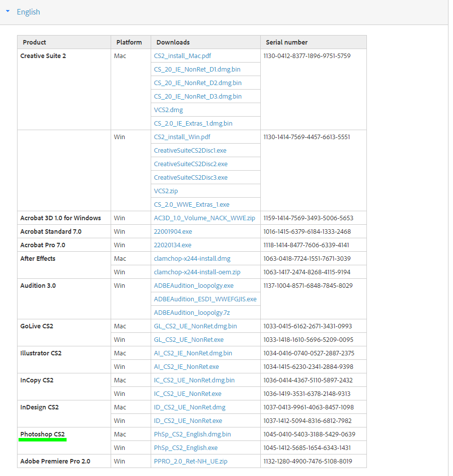The image size is (453, 476).
Task: Download ID_CS2_UE_NonRet.dmg
Action: coord(189,407)
